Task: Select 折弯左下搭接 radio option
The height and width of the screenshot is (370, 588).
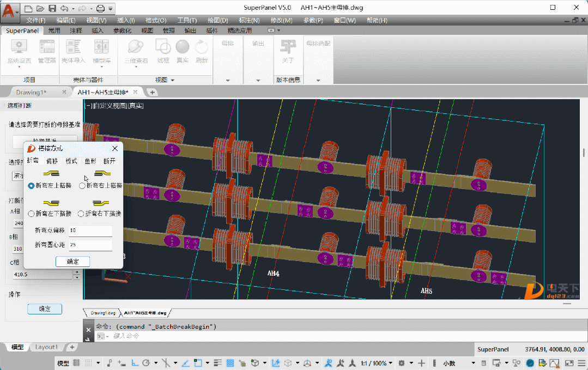Action: tap(31, 214)
